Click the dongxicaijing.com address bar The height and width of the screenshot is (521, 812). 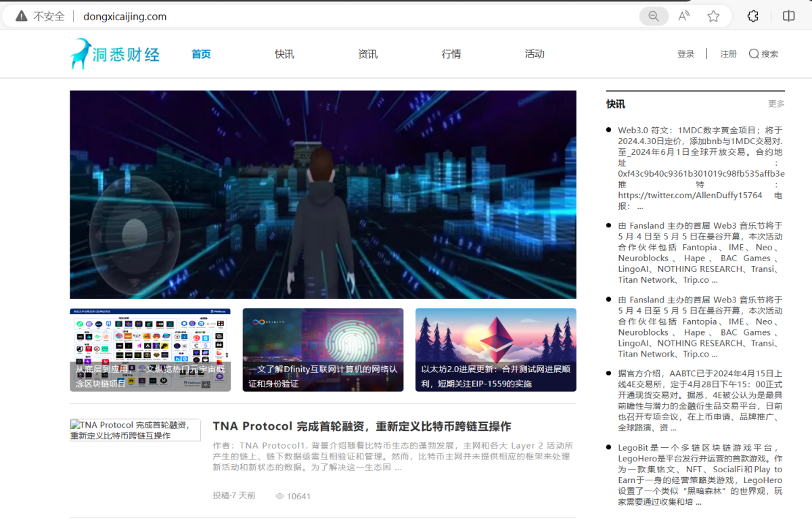(124, 16)
